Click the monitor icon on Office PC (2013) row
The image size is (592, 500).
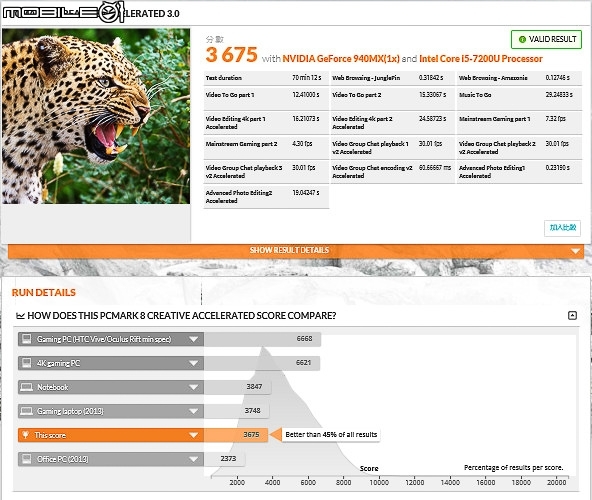pyautogui.click(x=26, y=459)
